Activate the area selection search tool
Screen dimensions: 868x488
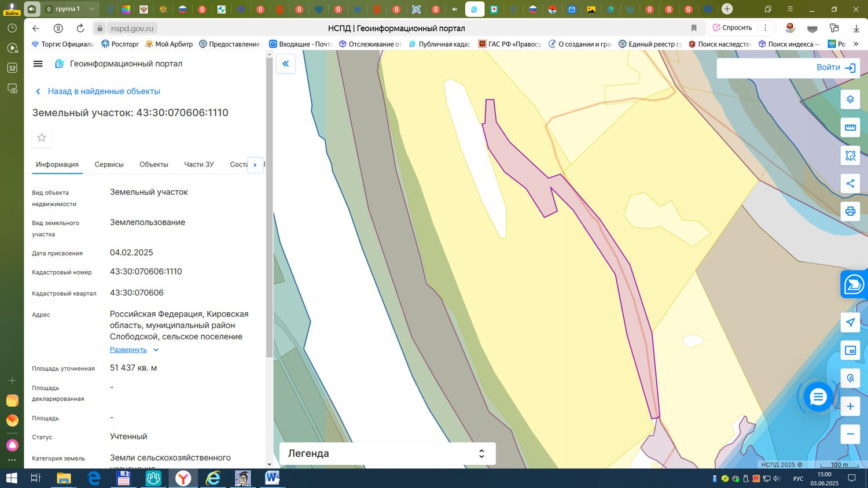pyautogui.click(x=850, y=156)
